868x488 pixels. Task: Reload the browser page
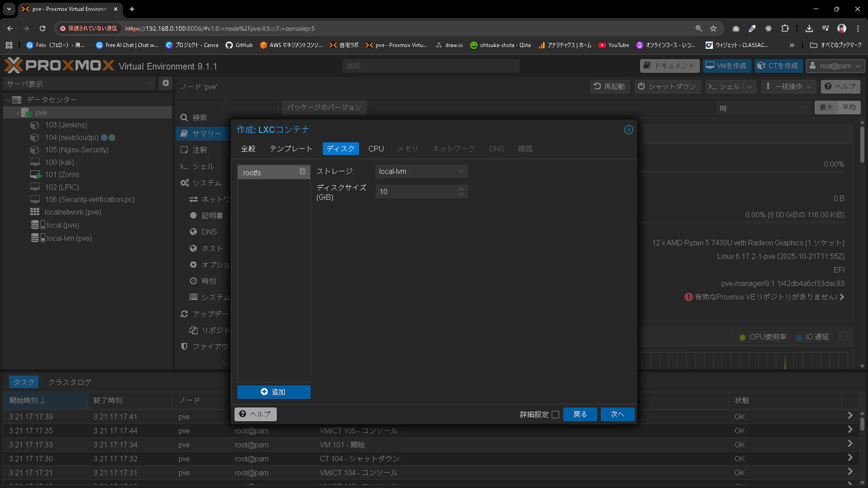coord(42,28)
